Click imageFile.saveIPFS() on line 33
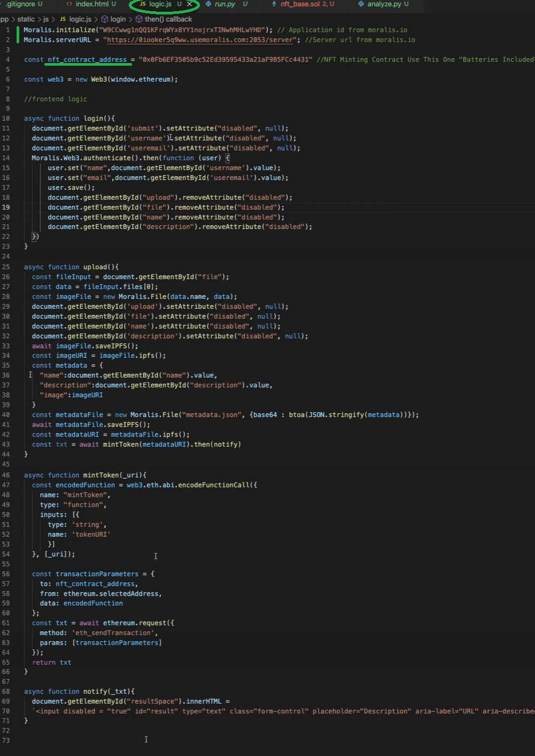 click(97, 346)
